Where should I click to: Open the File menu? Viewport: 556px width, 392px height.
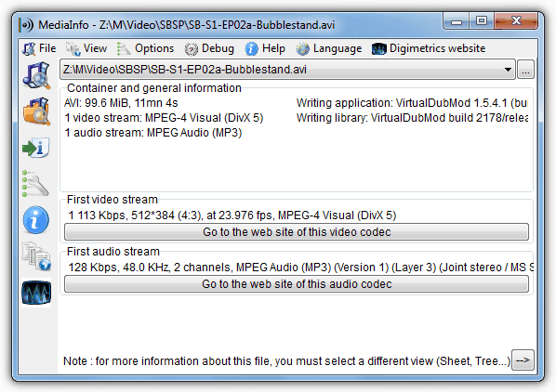coord(39,48)
